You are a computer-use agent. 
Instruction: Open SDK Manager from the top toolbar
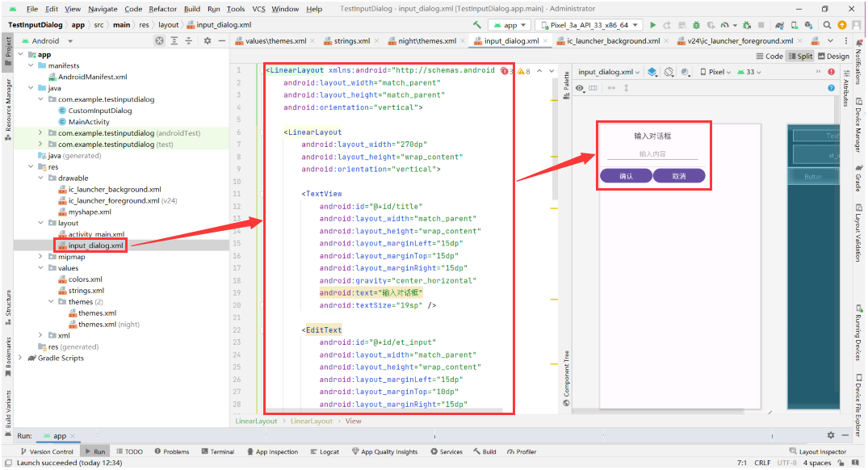(809, 25)
